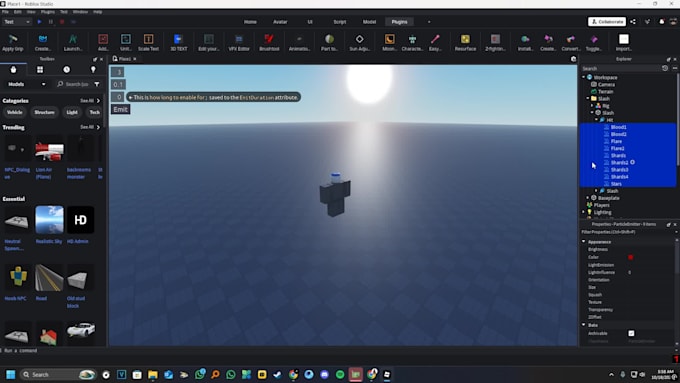Click the Resurface plugin icon
Image resolution: width=680 pixels, height=383 pixels.
pos(465,39)
